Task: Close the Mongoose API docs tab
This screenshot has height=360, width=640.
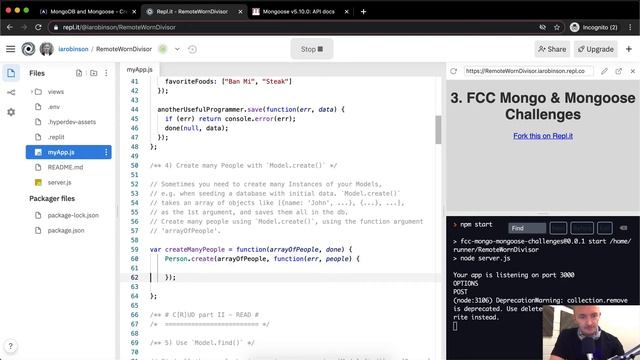Action: (x=347, y=11)
